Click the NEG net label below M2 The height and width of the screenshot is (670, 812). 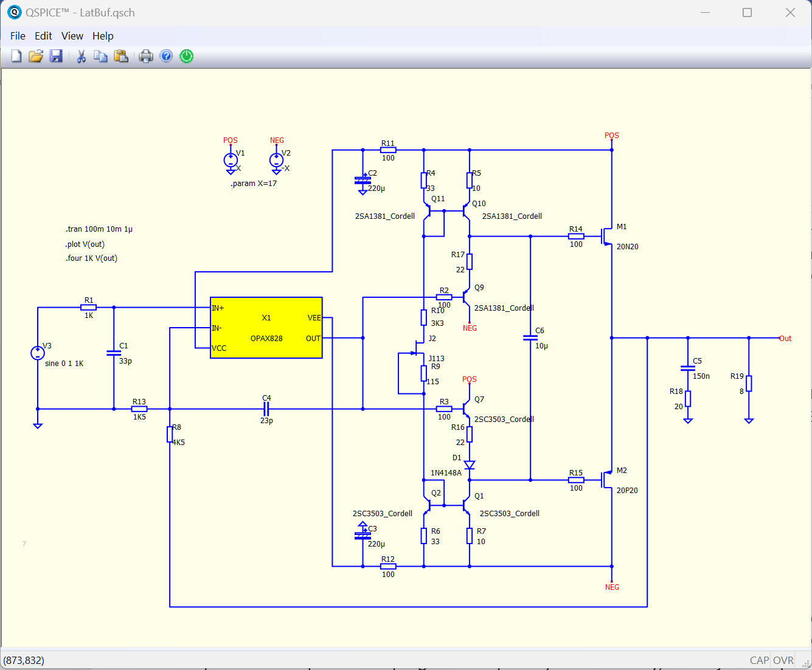[612, 587]
